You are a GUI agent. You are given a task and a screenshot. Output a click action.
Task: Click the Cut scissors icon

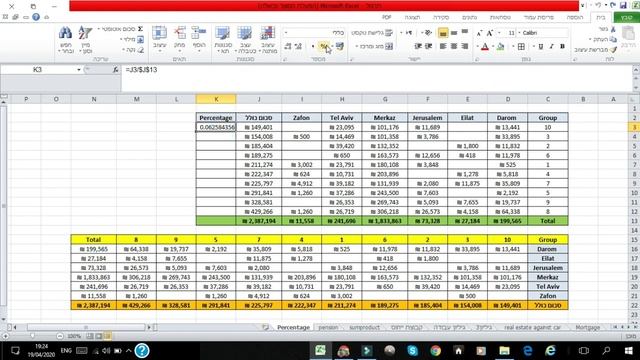(613, 29)
